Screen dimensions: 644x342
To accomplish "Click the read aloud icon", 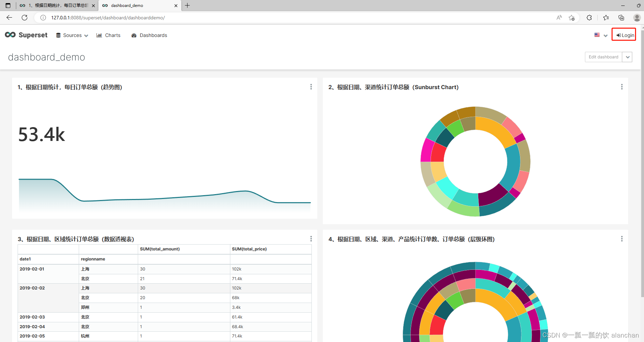I will click(x=559, y=18).
